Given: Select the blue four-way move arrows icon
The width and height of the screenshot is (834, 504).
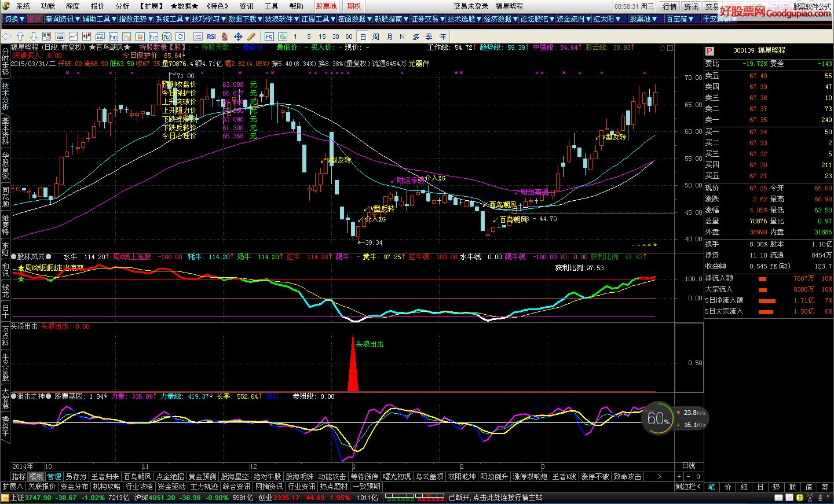Looking at the screenshot, I should tap(238, 36).
